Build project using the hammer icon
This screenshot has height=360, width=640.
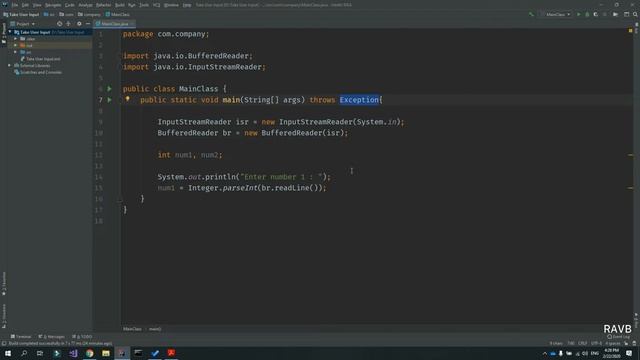pos(531,14)
